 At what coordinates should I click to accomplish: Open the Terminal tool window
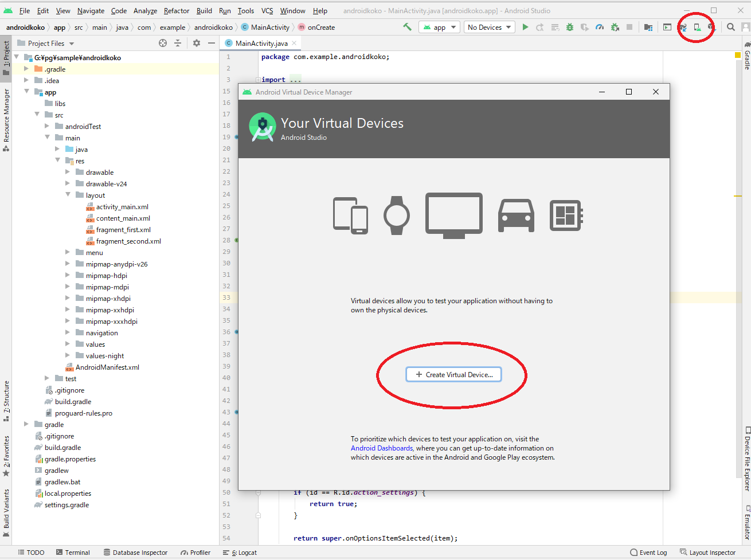[x=73, y=553]
